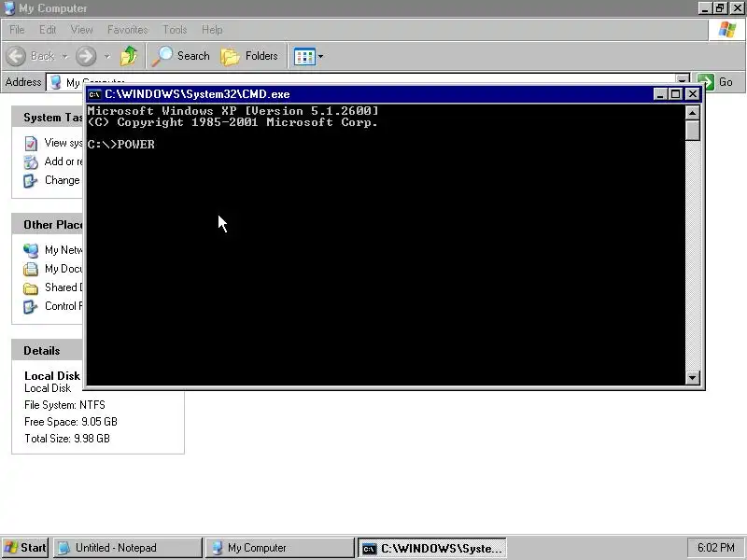This screenshot has height=560, width=747.
Task: Click the Add or remove programs link
Action: tap(63, 161)
